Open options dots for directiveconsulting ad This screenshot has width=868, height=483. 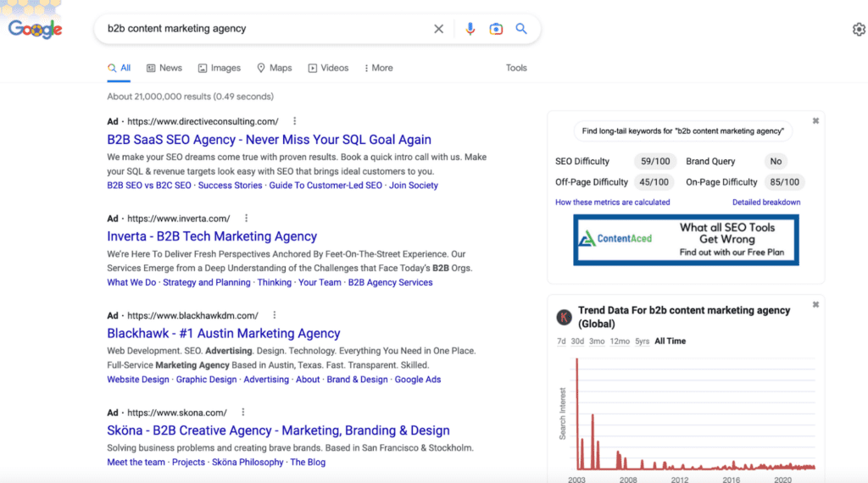click(x=294, y=121)
